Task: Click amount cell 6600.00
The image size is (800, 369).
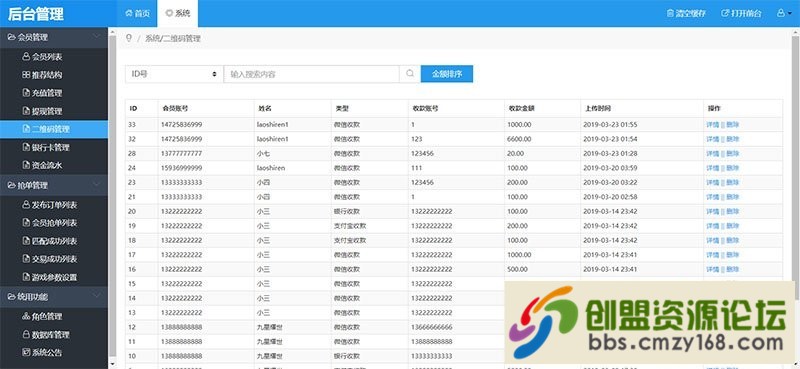Action: point(519,139)
